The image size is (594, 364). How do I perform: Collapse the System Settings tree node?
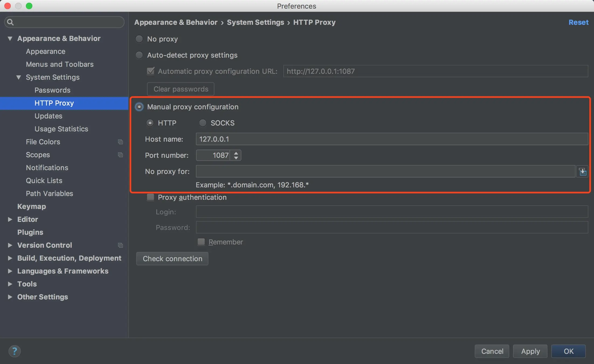point(19,77)
